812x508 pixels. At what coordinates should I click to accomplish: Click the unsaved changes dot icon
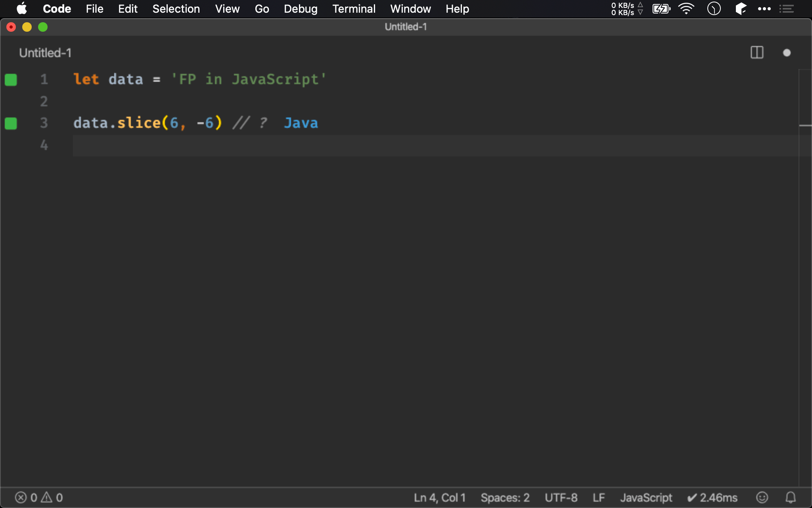tap(787, 53)
